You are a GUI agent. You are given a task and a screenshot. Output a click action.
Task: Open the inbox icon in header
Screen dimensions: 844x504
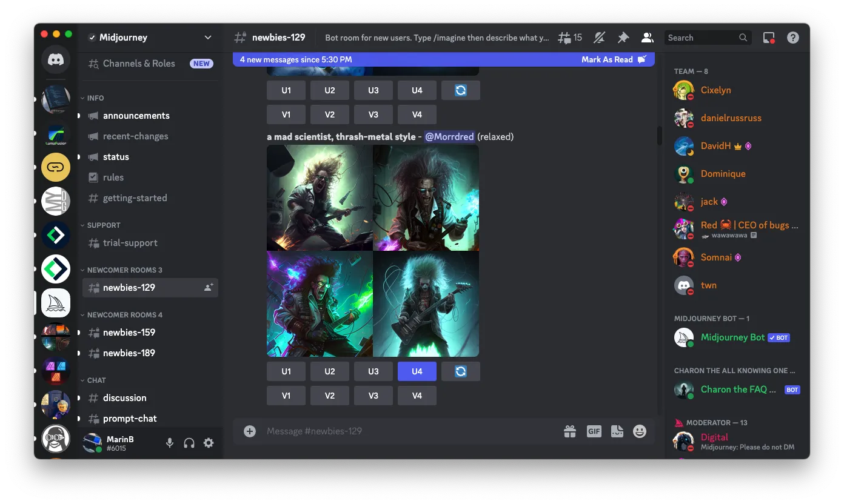[769, 38]
